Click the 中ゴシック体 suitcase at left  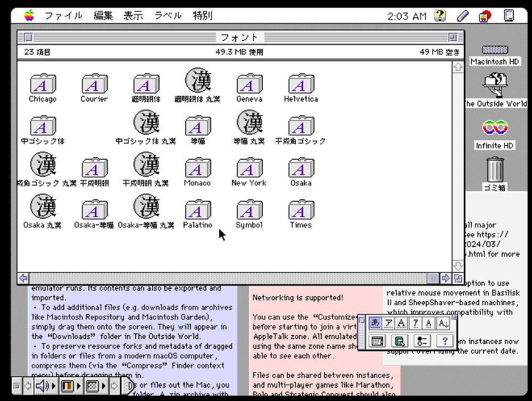click(x=43, y=125)
